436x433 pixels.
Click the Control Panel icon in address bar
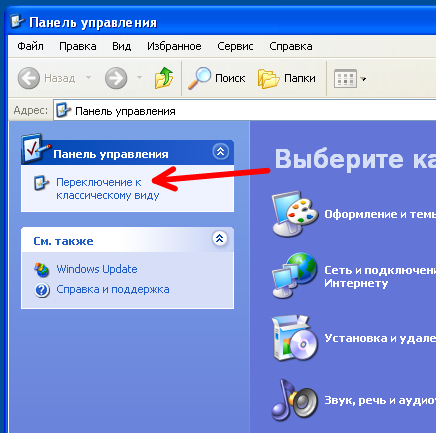(x=63, y=110)
